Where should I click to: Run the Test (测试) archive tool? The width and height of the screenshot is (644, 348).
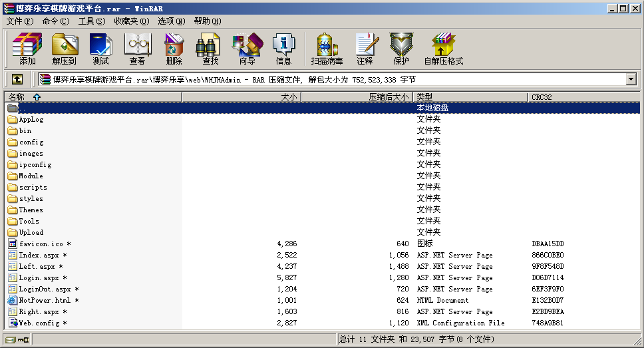tap(100, 49)
